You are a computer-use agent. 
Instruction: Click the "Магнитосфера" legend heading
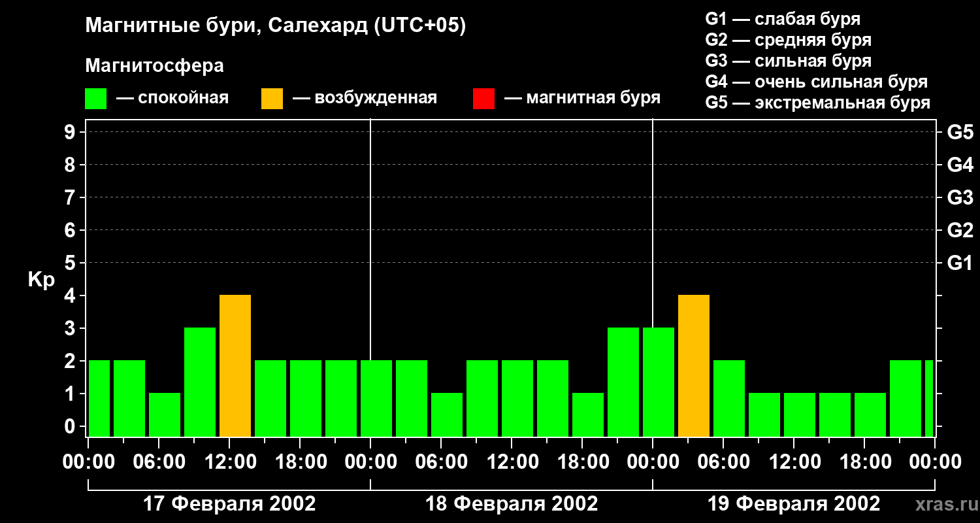[x=155, y=66]
